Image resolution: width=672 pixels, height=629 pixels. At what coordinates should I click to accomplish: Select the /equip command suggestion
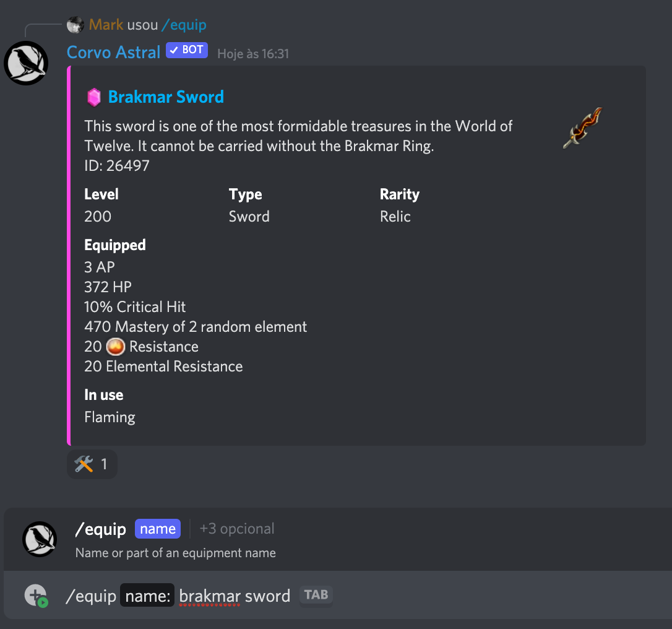click(x=100, y=529)
